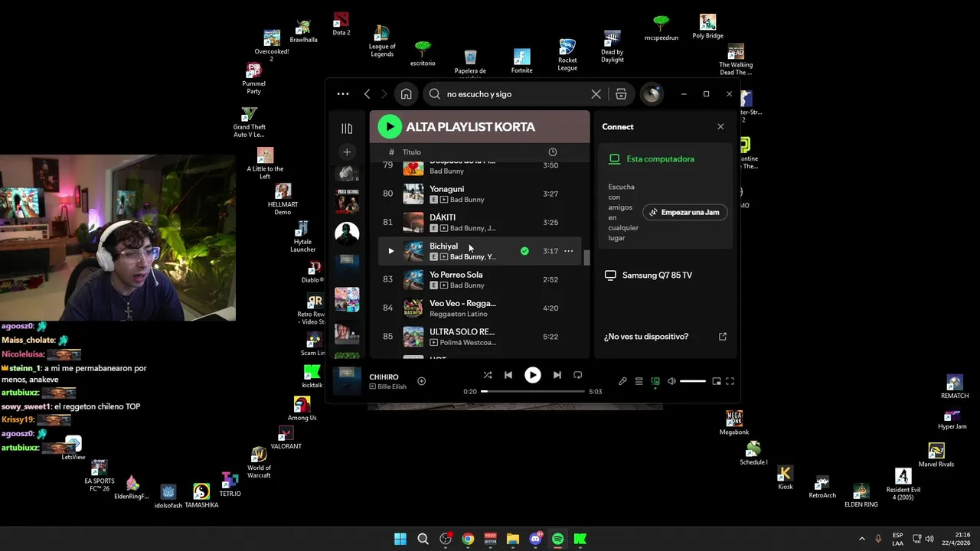Open the white-cap avatar item in the library sidebar
This screenshot has height=551, width=980.
[x=347, y=232]
